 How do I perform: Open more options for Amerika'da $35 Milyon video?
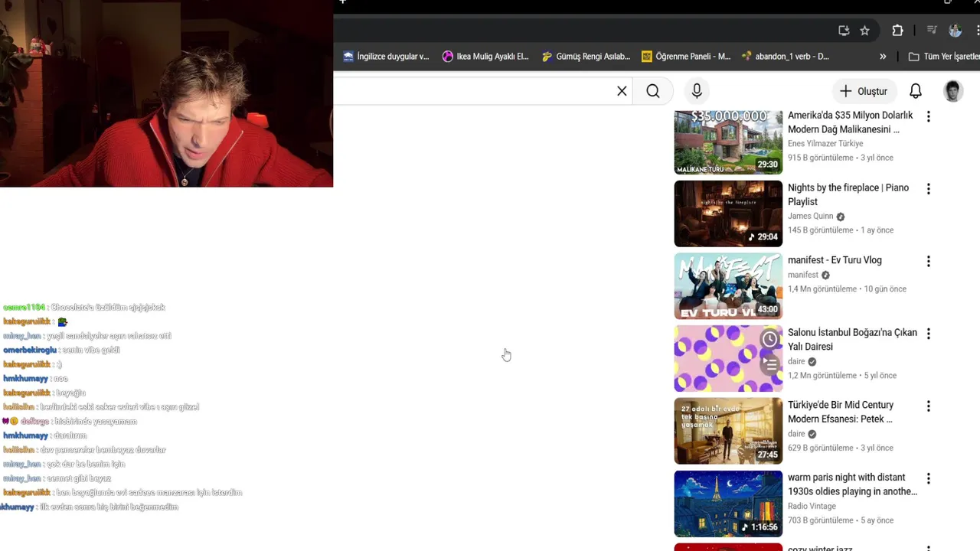928,116
